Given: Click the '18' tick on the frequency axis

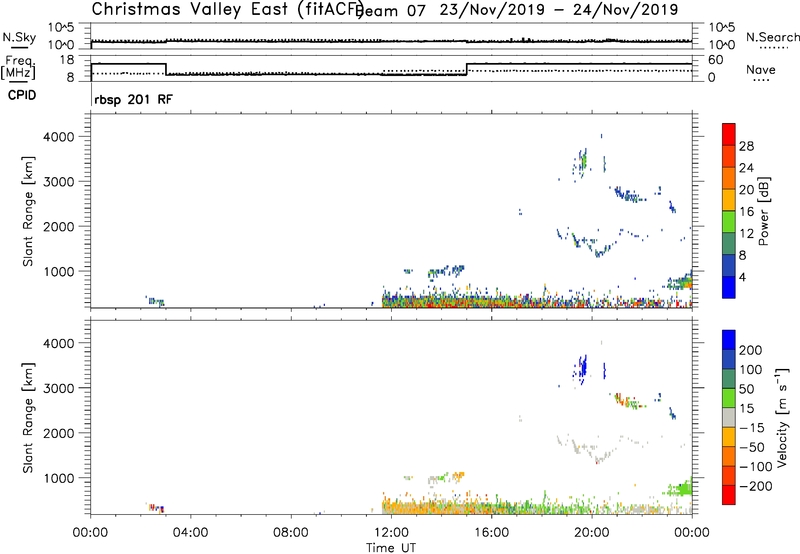Looking at the screenshot, I should click(x=67, y=60).
